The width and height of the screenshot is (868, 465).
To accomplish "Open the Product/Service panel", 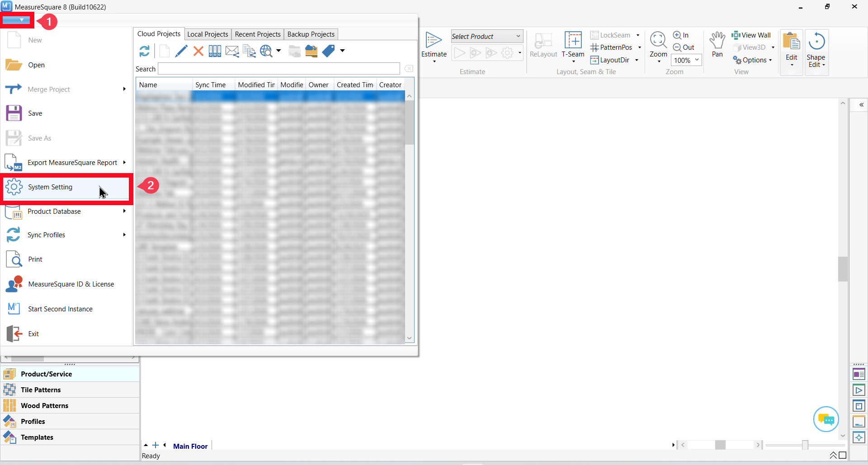I will (x=70, y=374).
